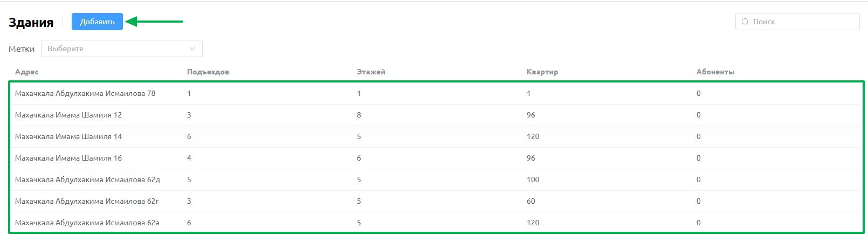Click the Квартир column header

point(542,72)
